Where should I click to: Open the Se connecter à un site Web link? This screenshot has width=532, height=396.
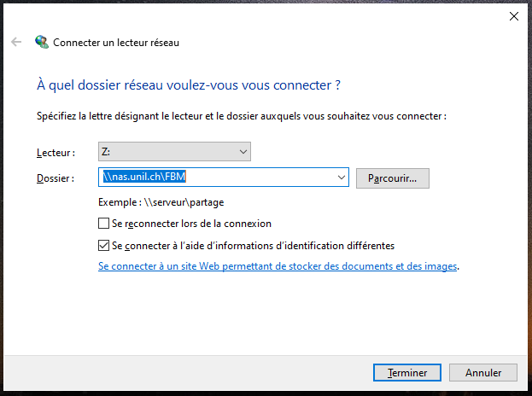(278, 266)
